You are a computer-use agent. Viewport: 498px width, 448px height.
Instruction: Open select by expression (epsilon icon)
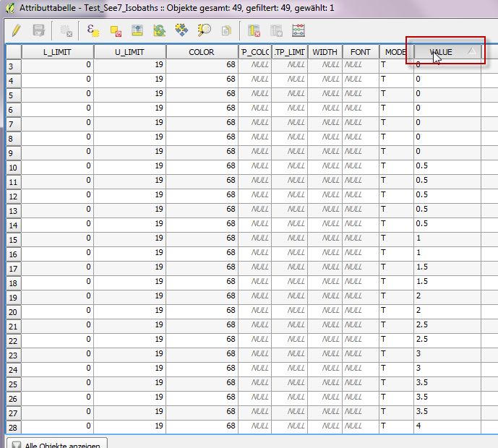[93, 30]
